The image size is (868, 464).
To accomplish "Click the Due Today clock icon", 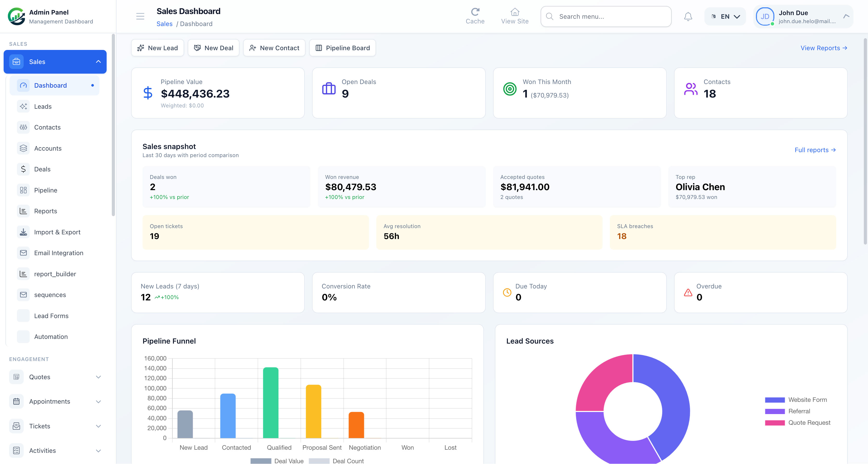I will tap(507, 293).
